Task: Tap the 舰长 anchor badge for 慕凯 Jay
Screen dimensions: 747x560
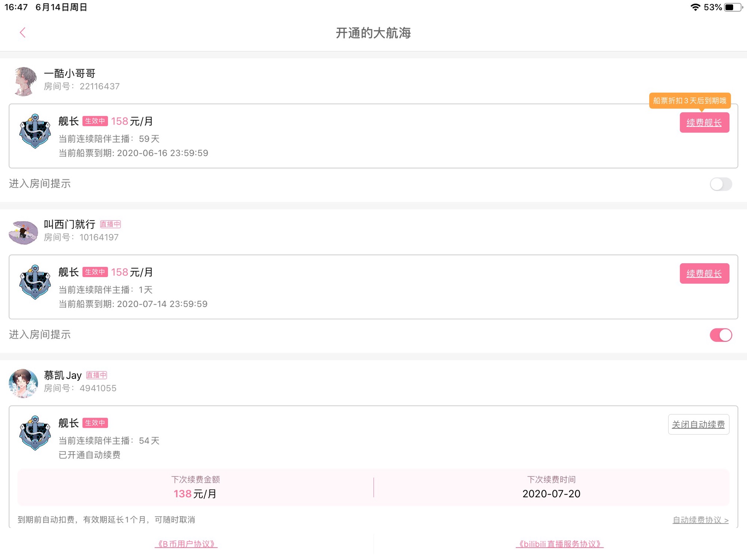Action: (35, 433)
